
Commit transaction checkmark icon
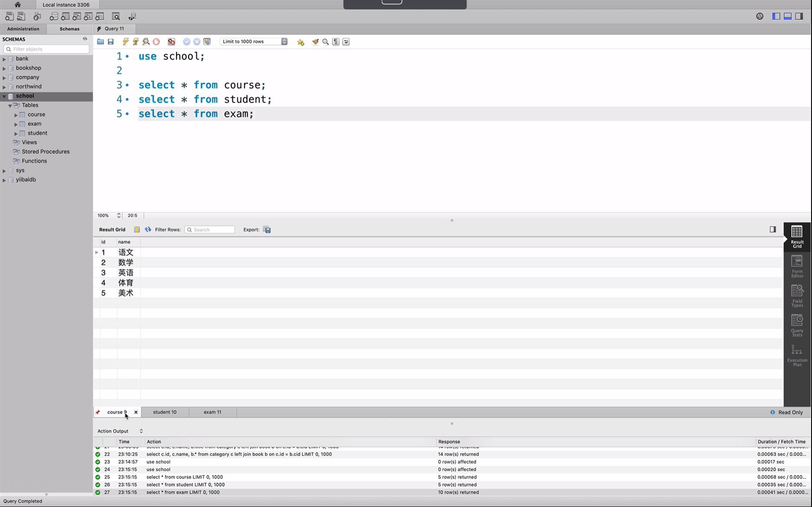click(x=187, y=42)
